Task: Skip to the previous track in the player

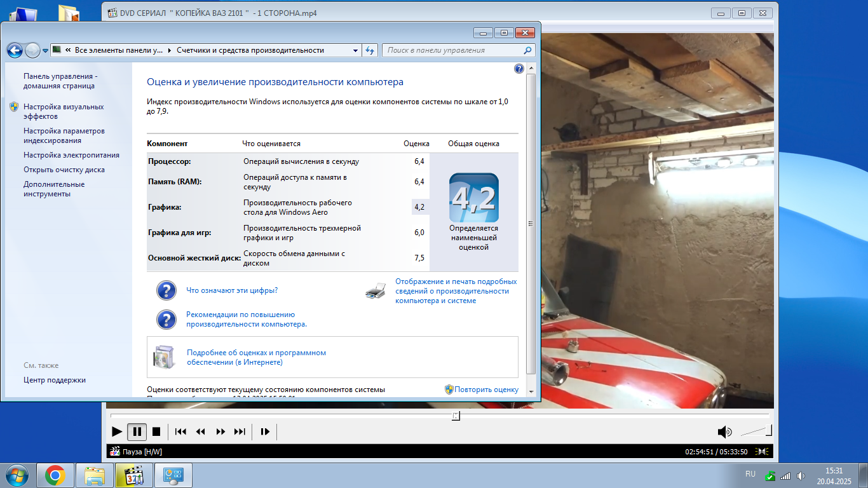Action: click(x=180, y=431)
